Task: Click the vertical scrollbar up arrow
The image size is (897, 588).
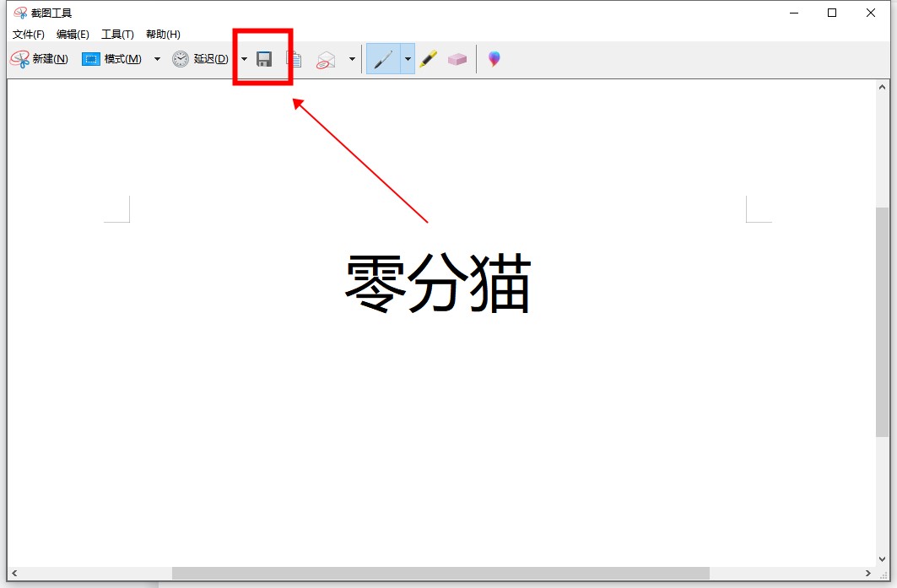Action: (882, 87)
